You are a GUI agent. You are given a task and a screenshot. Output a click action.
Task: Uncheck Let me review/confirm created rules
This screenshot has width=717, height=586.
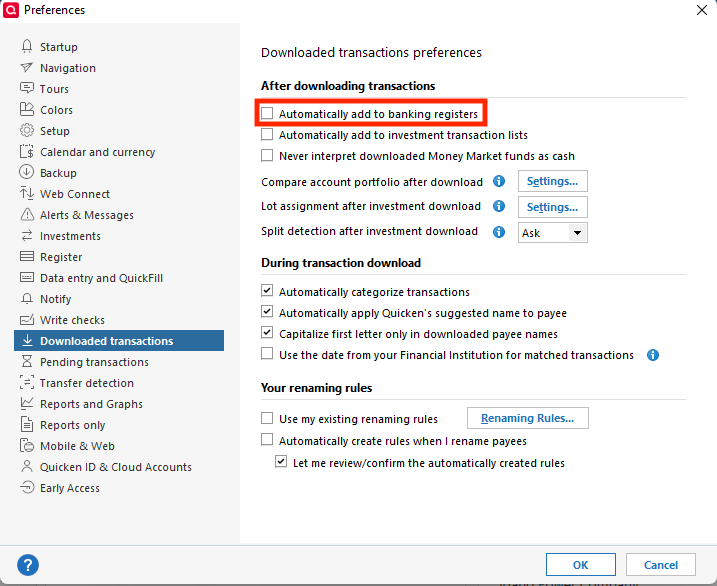[x=281, y=462]
